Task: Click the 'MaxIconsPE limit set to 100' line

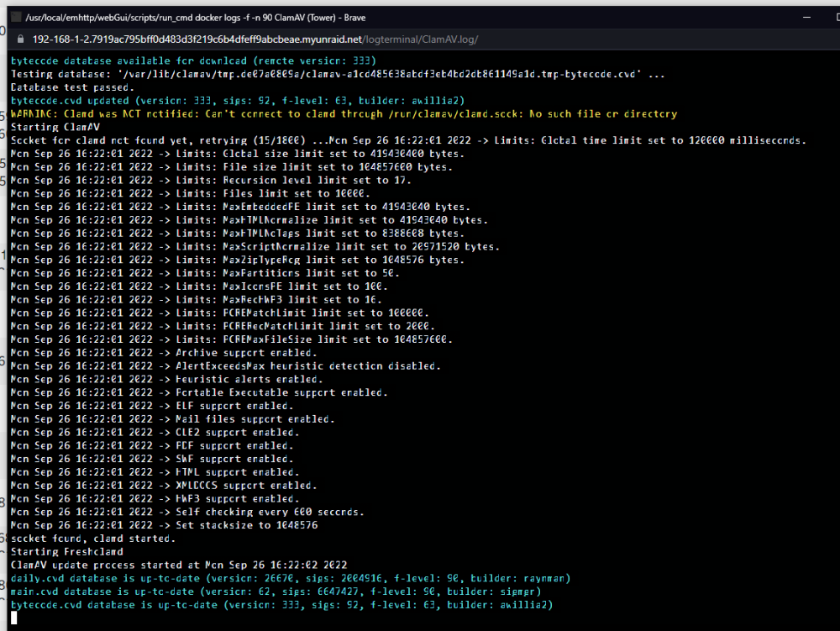Action: [x=199, y=287]
